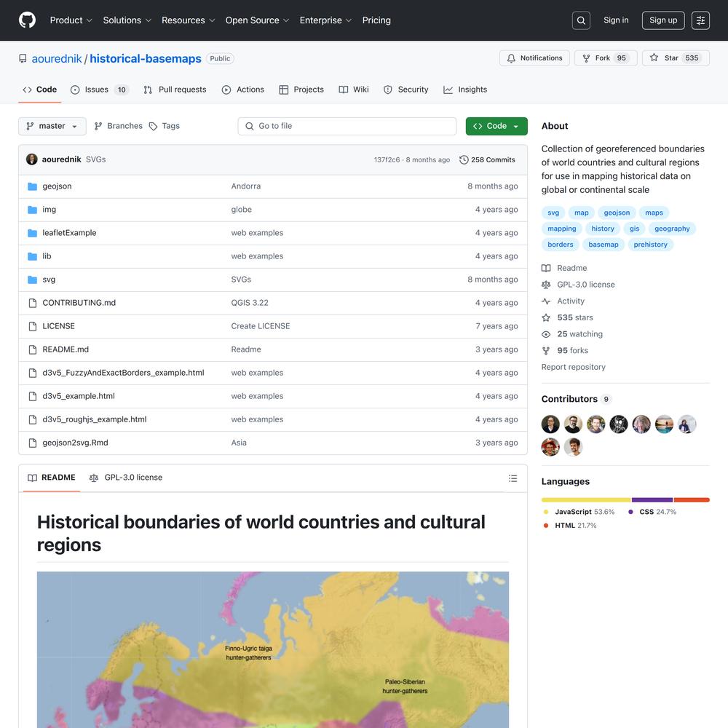Open the README map preview image
Viewport: 728px width, 728px height.
[272, 649]
